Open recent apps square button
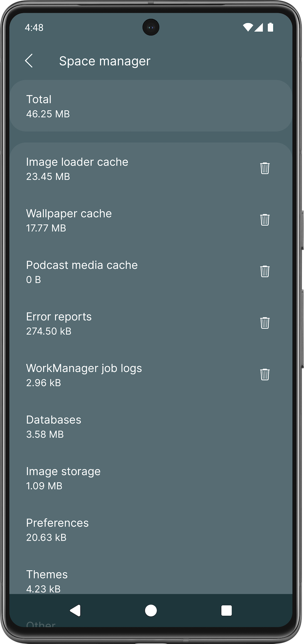The width and height of the screenshot is (304, 644). (226, 610)
